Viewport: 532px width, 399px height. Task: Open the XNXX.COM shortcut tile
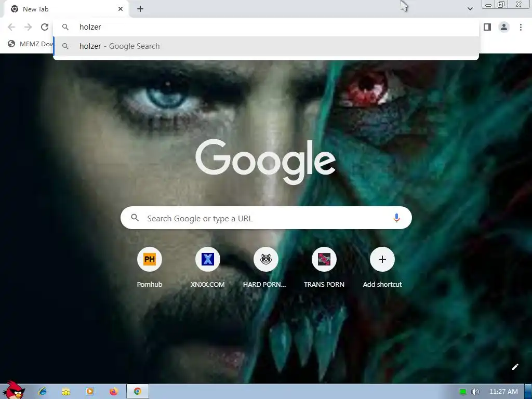pos(208,268)
